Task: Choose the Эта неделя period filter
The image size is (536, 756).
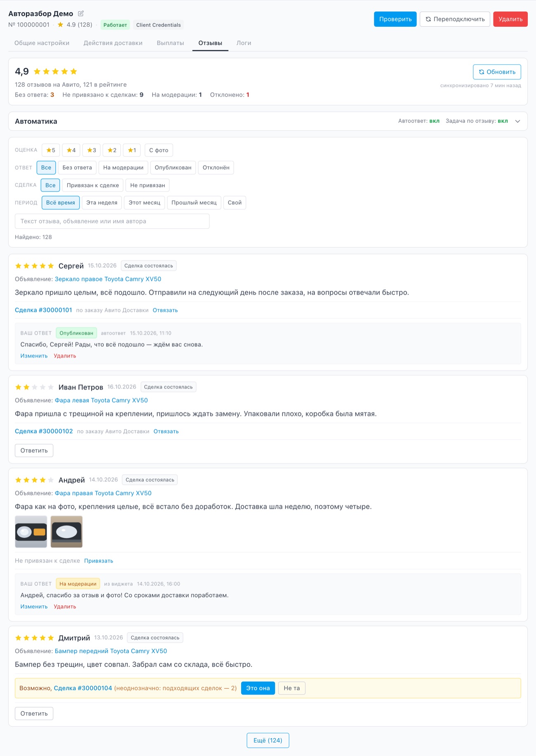Action: tap(102, 203)
